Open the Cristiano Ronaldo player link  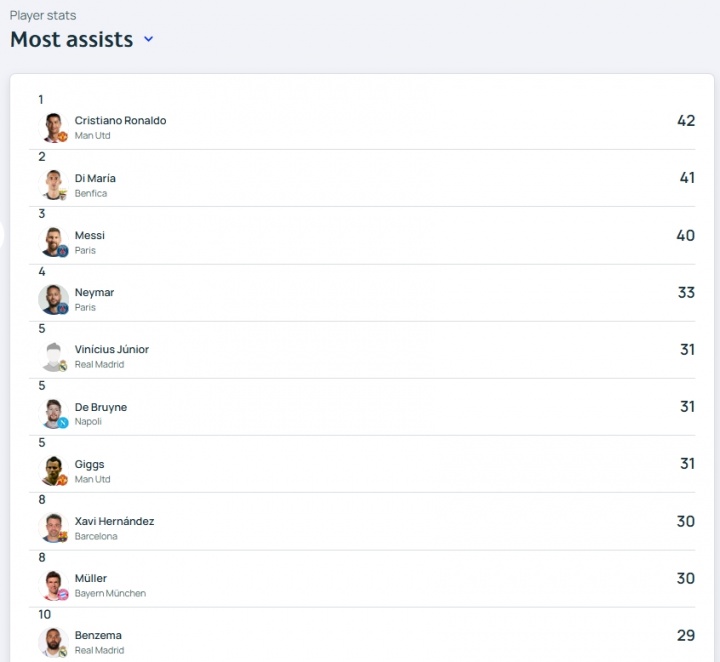[120, 121]
